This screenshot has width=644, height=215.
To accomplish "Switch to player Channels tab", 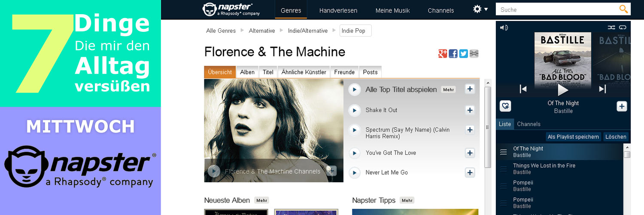I will [529, 124].
